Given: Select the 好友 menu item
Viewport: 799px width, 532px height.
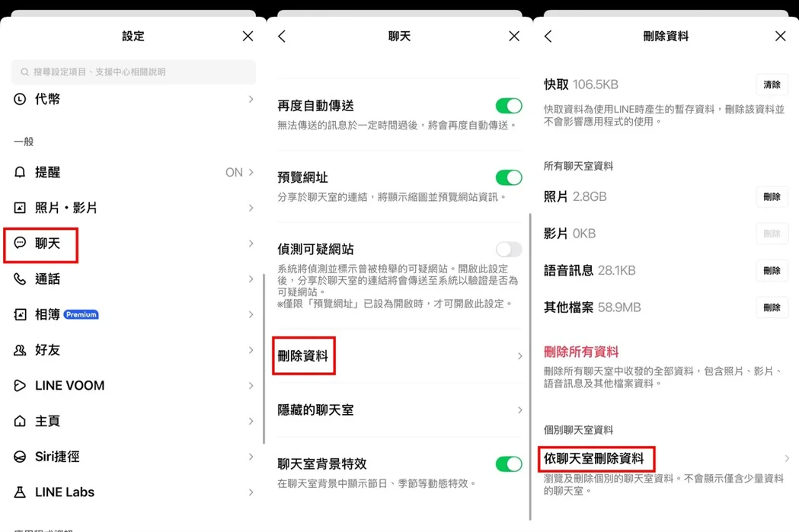Looking at the screenshot, I should (133, 350).
